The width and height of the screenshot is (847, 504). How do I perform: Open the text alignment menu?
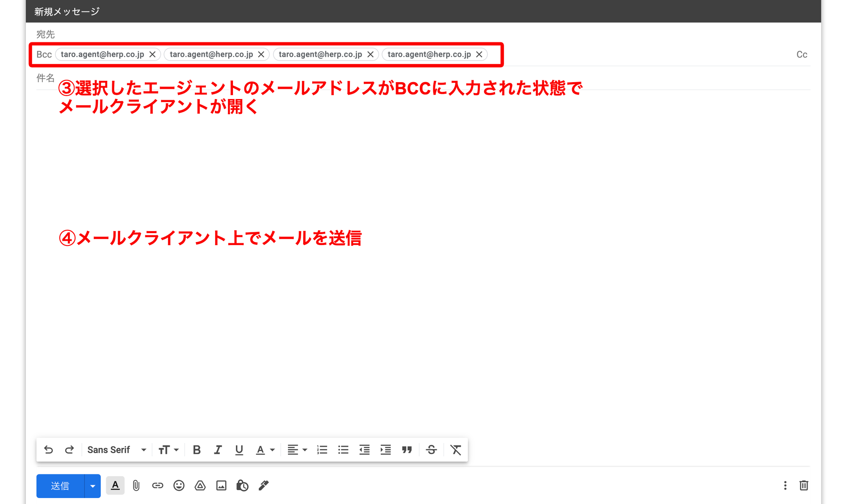click(297, 450)
